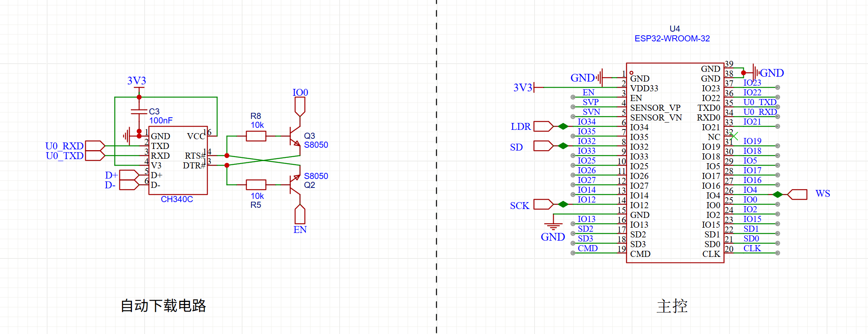The height and width of the screenshot is (334, 868).
Task: Select the blue CLK net label
Action: coord(752,248)
